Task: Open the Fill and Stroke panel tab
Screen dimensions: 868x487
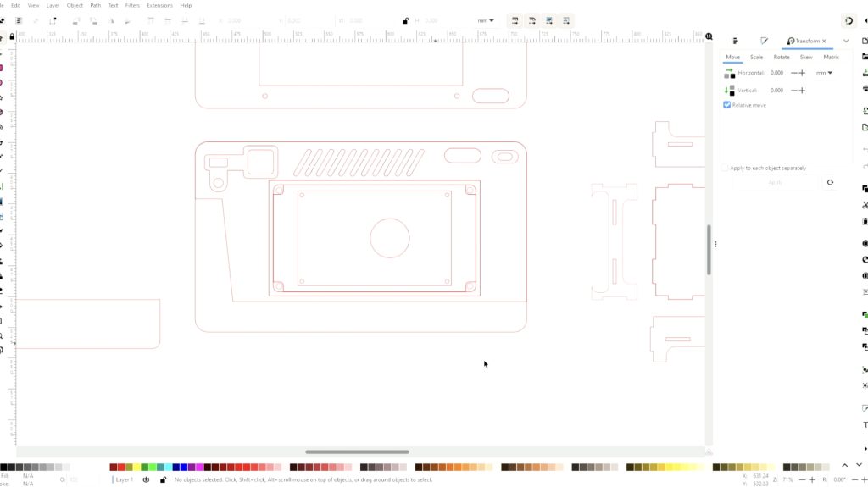Action: click(x=764, y=41)
